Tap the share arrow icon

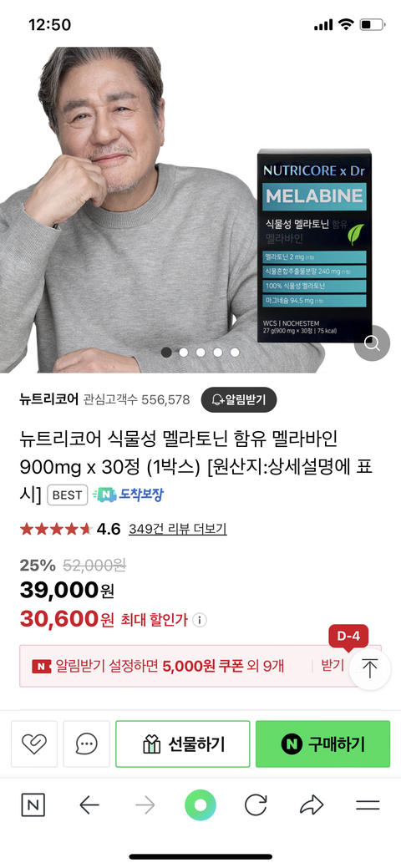pos(312,805)
